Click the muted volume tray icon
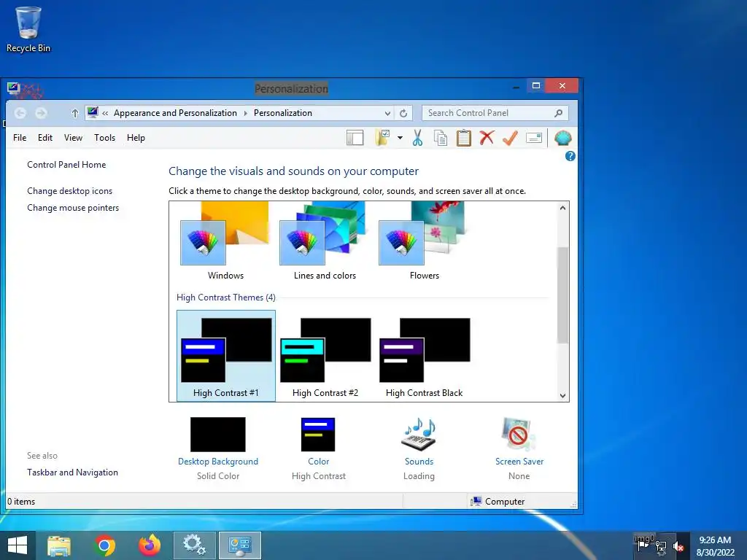 (678, 547)
